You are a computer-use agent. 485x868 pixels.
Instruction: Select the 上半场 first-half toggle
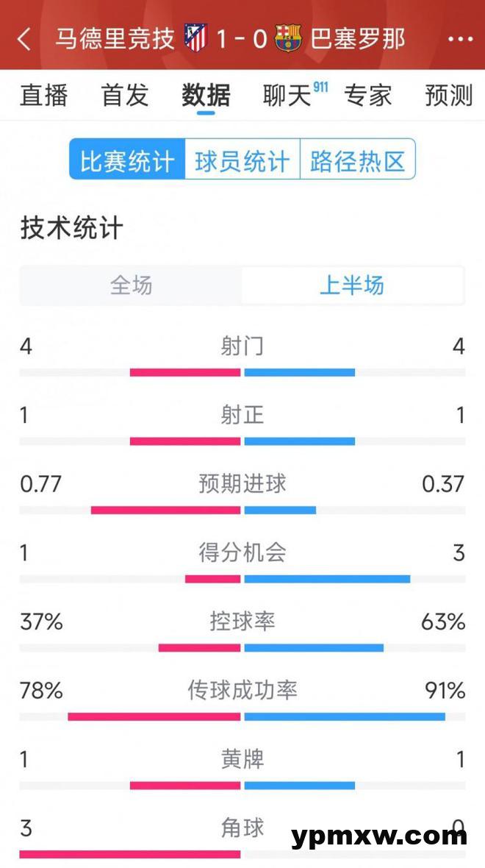pos(352,285)
